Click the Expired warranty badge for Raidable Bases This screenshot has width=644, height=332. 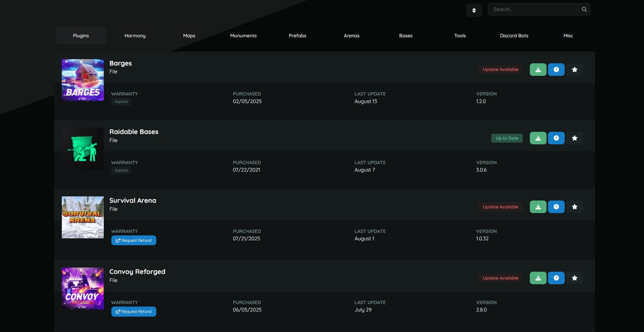(x=121, y=170)
